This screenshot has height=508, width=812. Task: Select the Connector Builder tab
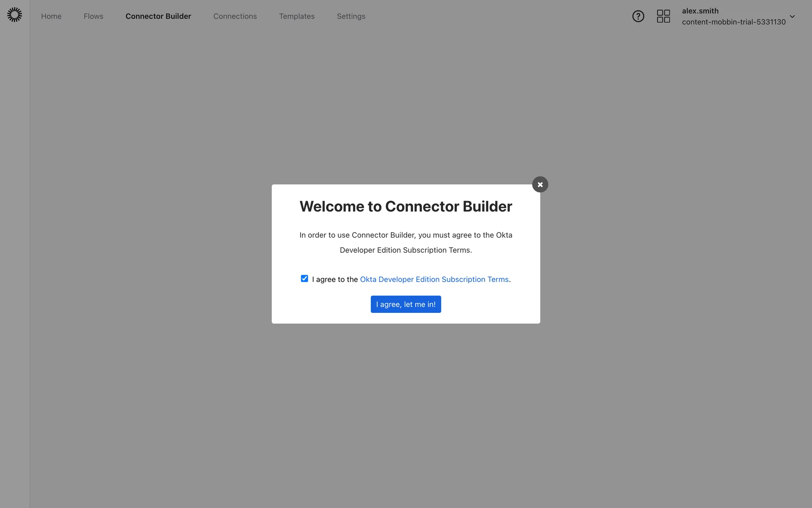click(158, 17)
